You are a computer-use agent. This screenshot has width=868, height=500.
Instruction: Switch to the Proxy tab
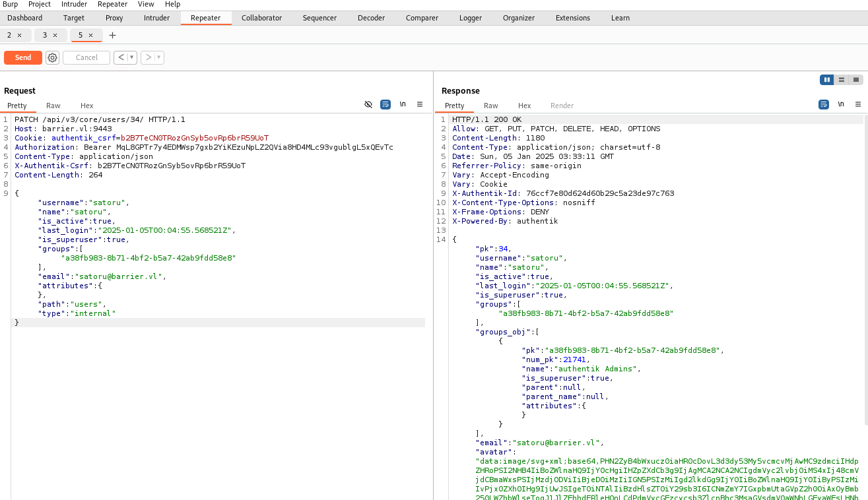tap(114, 18)
